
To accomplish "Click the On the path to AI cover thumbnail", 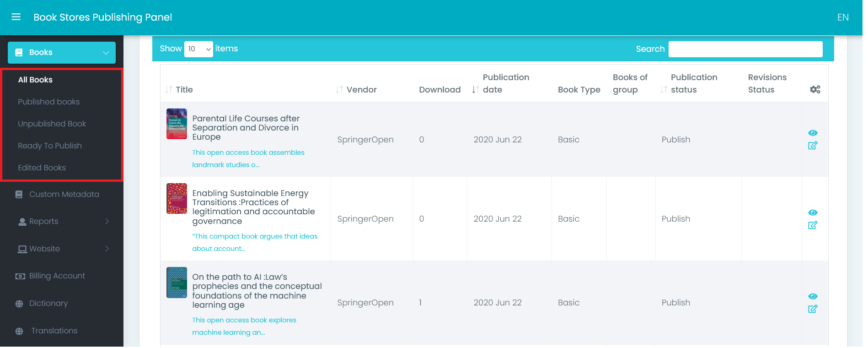I will 177,283.
